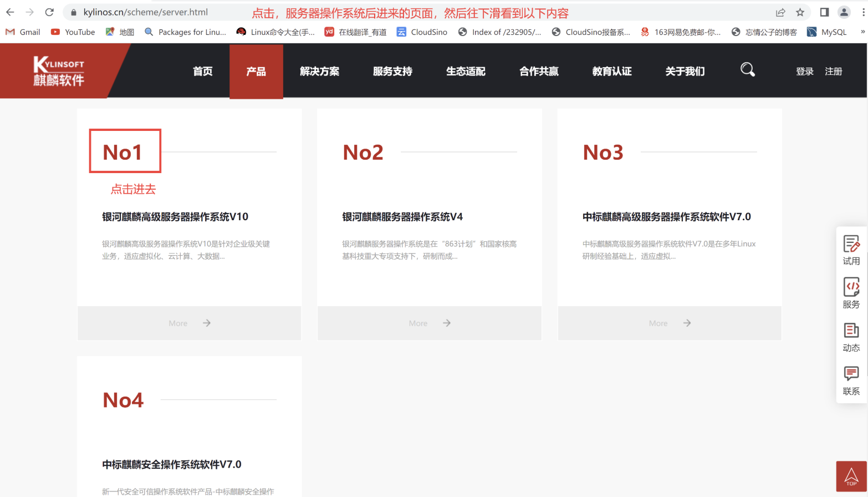Screen dimensions: 868x497
Task: Click V4 card description about 863计划
Action: tap(430, 250)
